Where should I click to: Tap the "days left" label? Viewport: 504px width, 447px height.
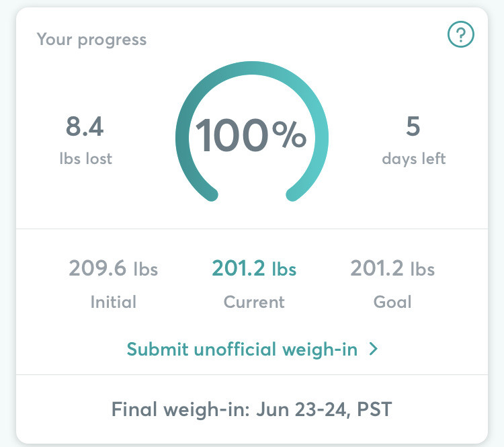413,159
